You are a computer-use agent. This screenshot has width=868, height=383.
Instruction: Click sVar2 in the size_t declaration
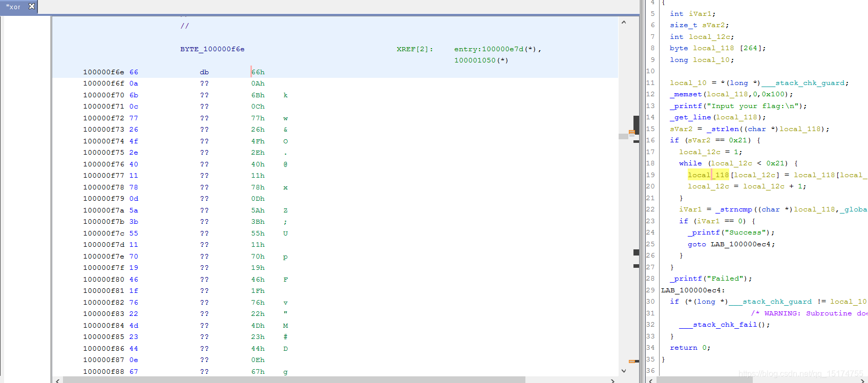[713, 25]
